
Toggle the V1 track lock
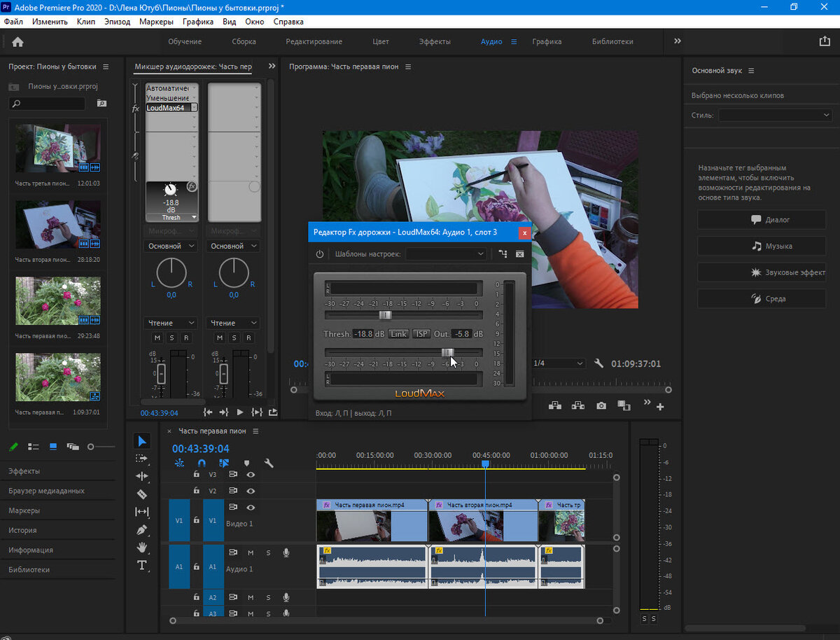pyautogui.click(x=196, y=520)
